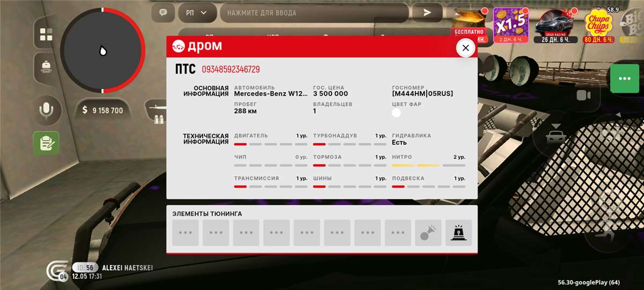Click the 'Элементы тюнинга' heading
644x290 pixels.
(207, 214)
